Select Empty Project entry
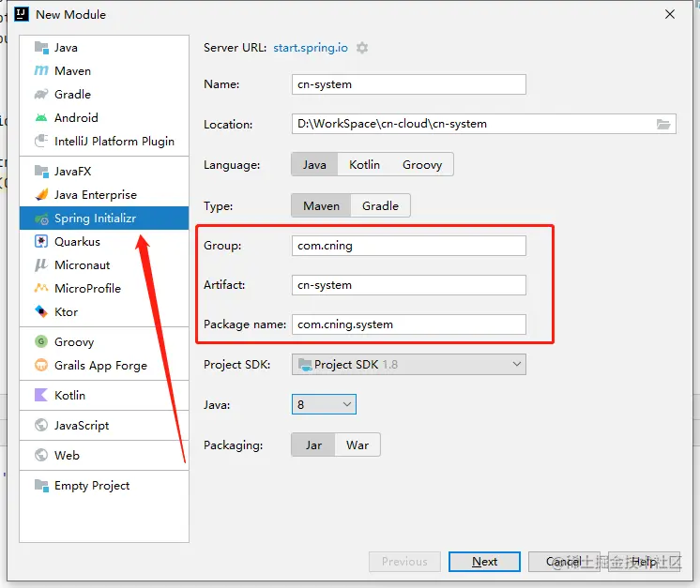The height and width of the screenshot is (588, 700). click(x=104, y=485)
